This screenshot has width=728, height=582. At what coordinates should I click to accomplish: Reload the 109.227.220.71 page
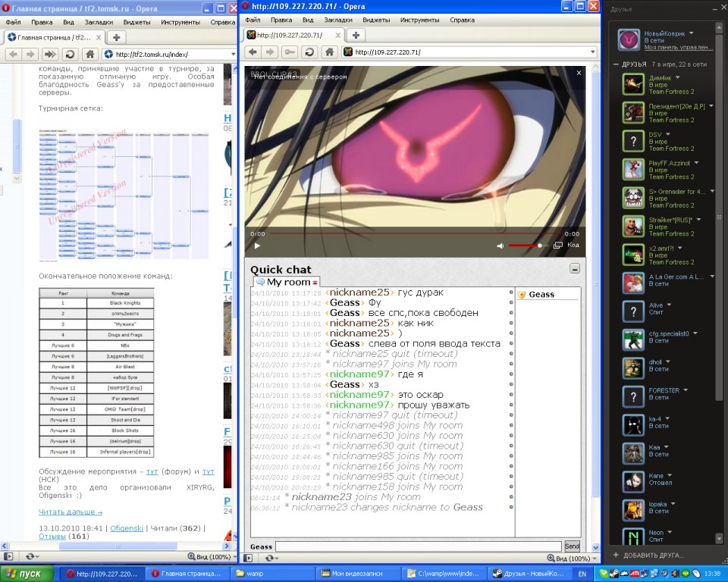point(309,52)
